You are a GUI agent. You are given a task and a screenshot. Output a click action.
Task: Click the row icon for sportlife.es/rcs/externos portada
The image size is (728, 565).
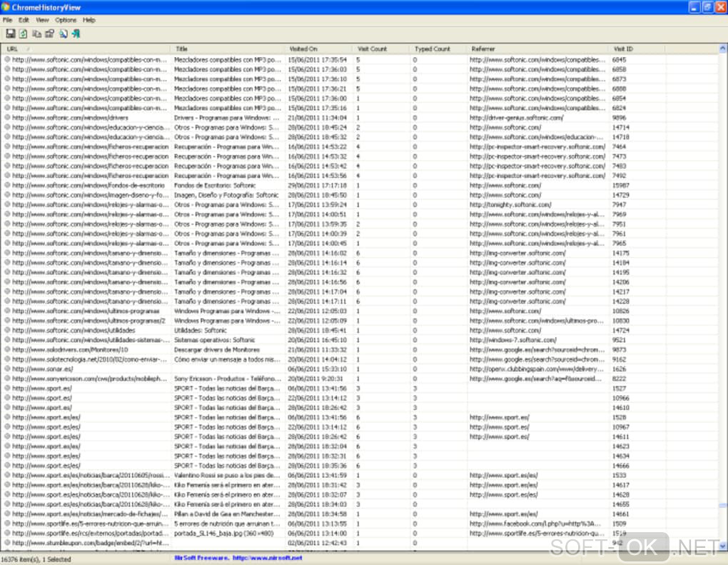point(7,533)
